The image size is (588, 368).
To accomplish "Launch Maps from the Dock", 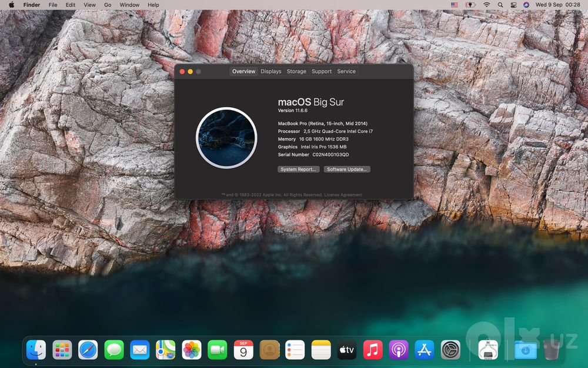I will click(x=166, y=350).
